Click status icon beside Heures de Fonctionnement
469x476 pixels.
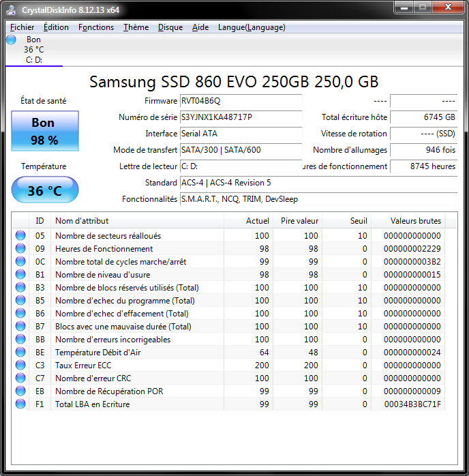pyautogui.click(x=20, y=249)
